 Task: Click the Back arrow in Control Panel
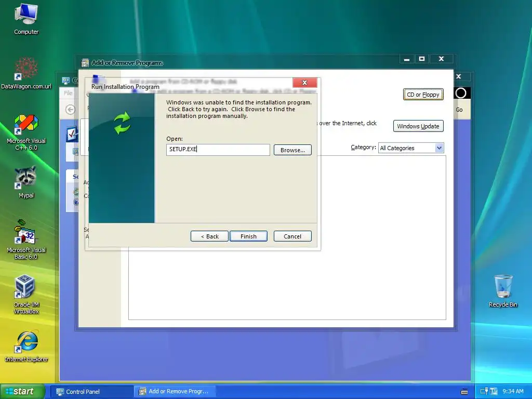(x=70, y=110)
